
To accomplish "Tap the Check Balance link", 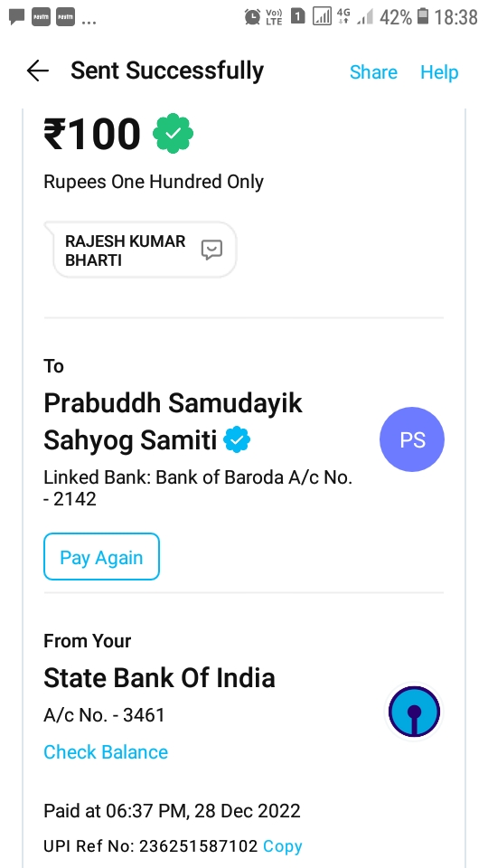I will [x=106, y=751].
